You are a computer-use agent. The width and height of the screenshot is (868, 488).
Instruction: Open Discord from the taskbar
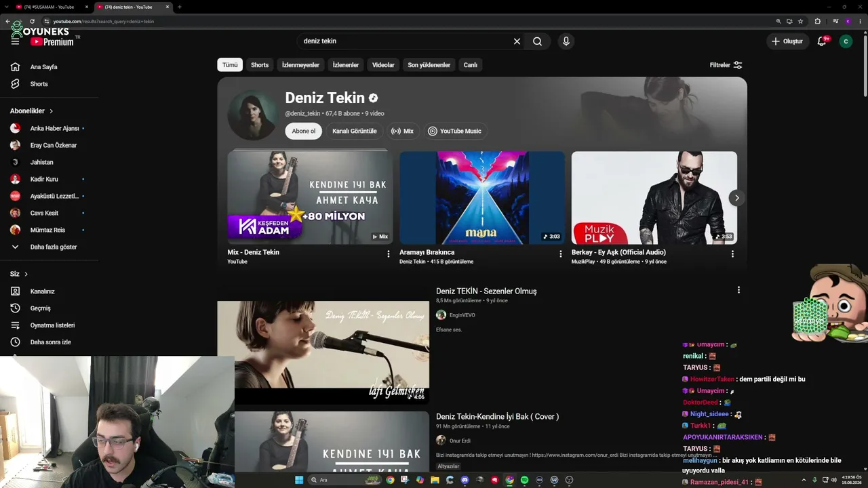[x=465, y=480]
